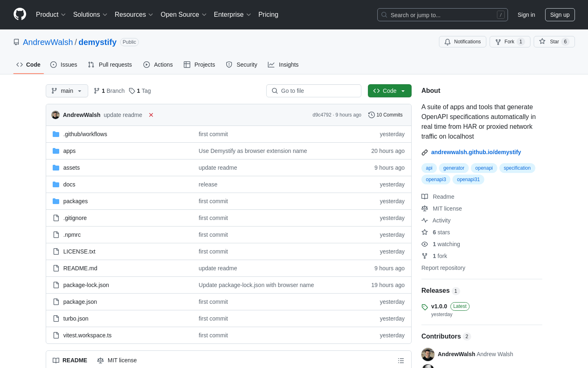This screenshot has height=368, width=588.
Task: Click the link icon beside andrewwalsh.github.io/demystify
Action: (x=425, y=153)
